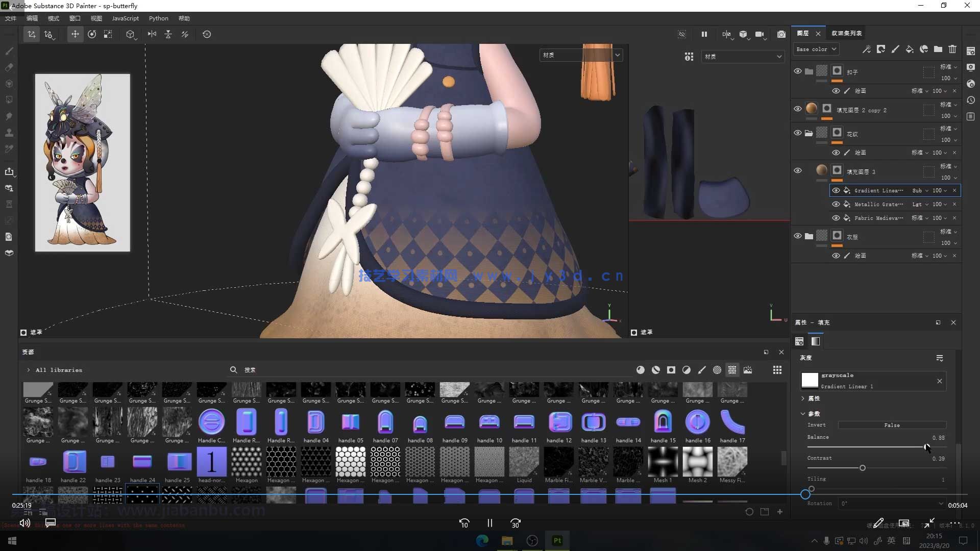The image size is (980, 551).
Task: Switch to the 纹理集列表 tab
Action: click(846, 33)
